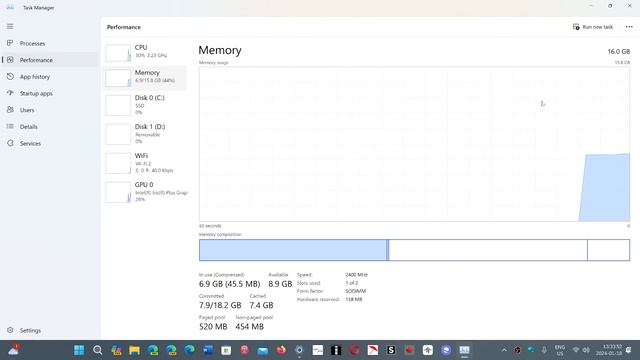Click the Available value 8.9 GB
Viewport: 640px width, 360px height.
tap(280, 284)
